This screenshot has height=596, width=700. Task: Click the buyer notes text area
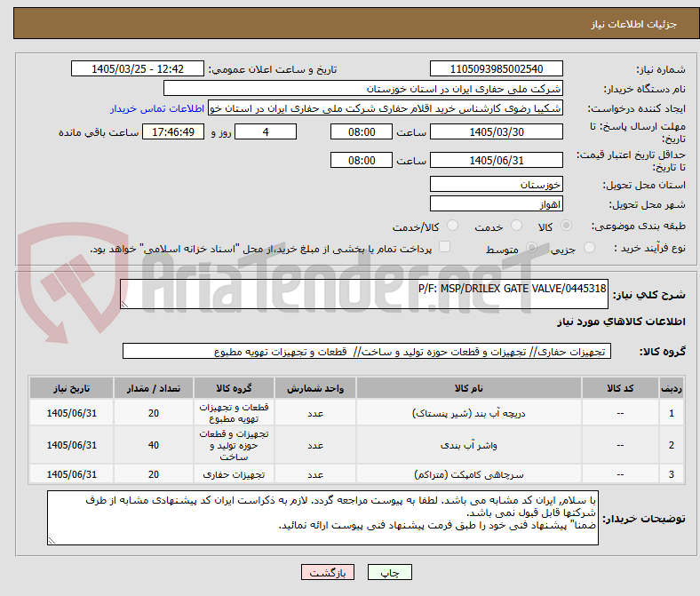[x=322, y=518]
